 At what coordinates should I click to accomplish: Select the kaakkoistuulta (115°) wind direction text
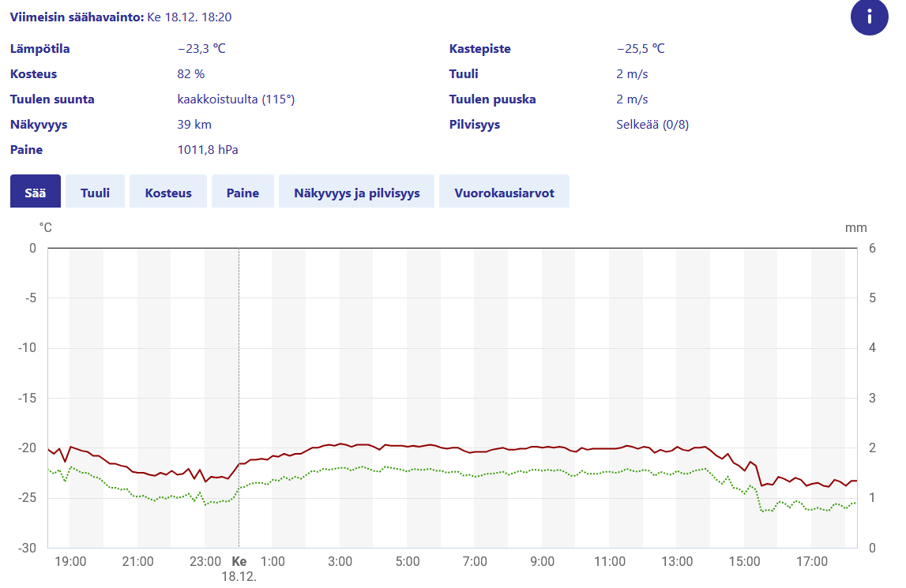coord(235,99)
